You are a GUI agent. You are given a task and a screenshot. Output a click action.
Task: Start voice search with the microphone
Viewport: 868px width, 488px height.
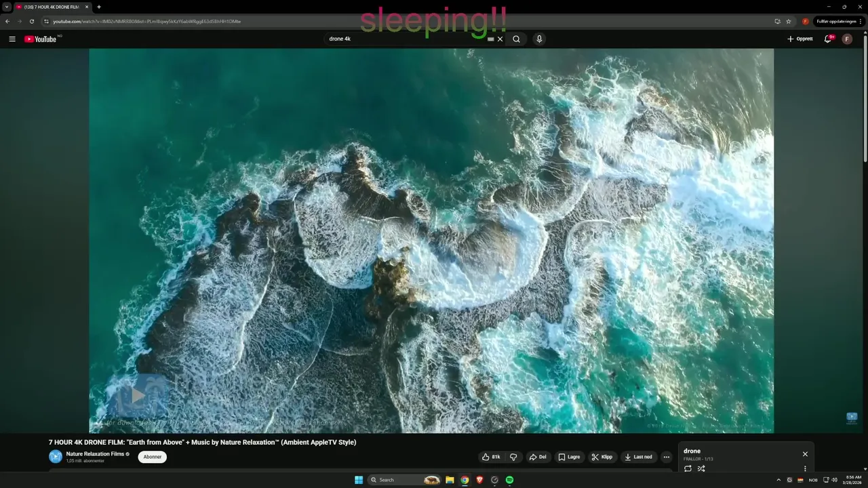click(539, 39)
